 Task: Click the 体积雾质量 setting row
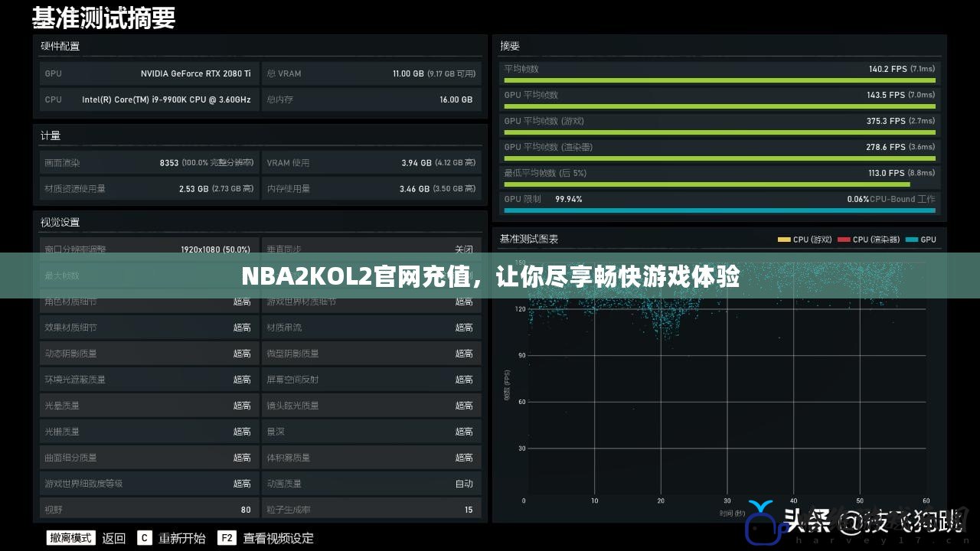[371, 458]
